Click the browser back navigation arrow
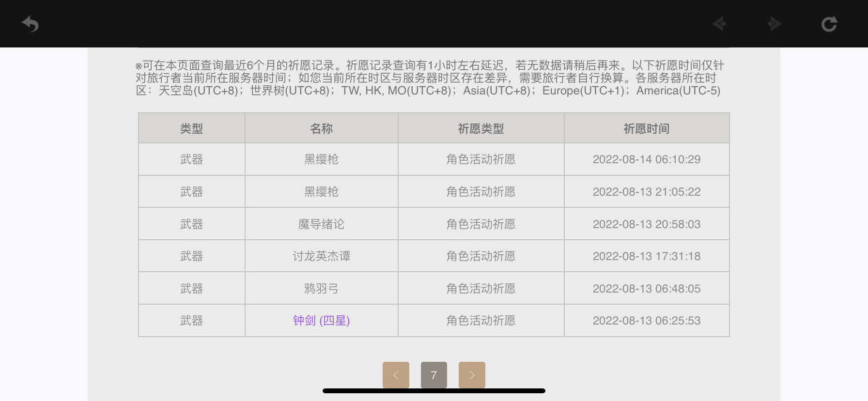The height and width of the screenshot is (401, 868). tap(720, 24)
